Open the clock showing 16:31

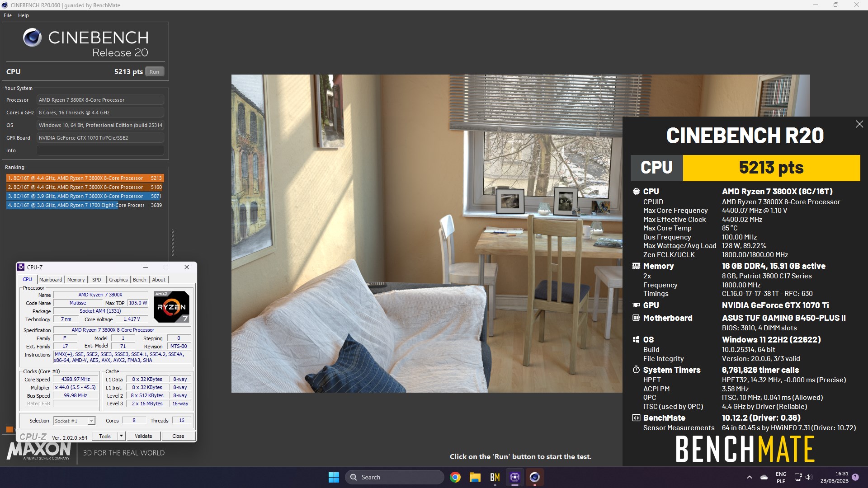[835, 477]
